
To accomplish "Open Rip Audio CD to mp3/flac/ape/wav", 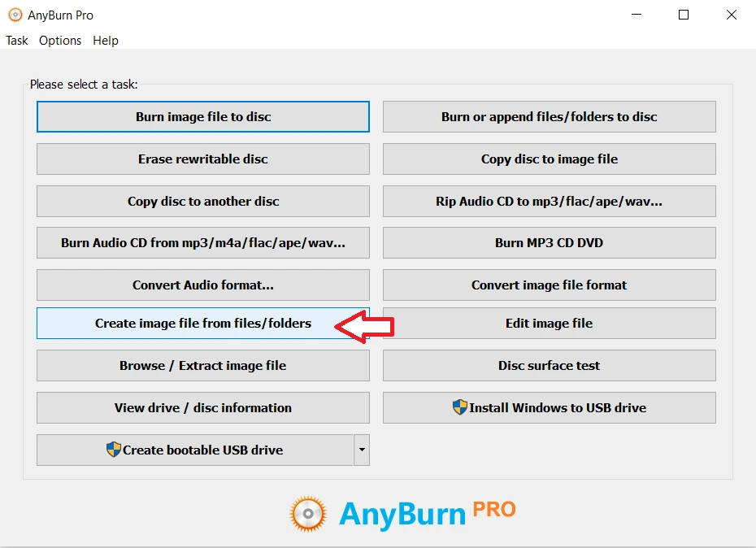I will click(x=549, y=201).
